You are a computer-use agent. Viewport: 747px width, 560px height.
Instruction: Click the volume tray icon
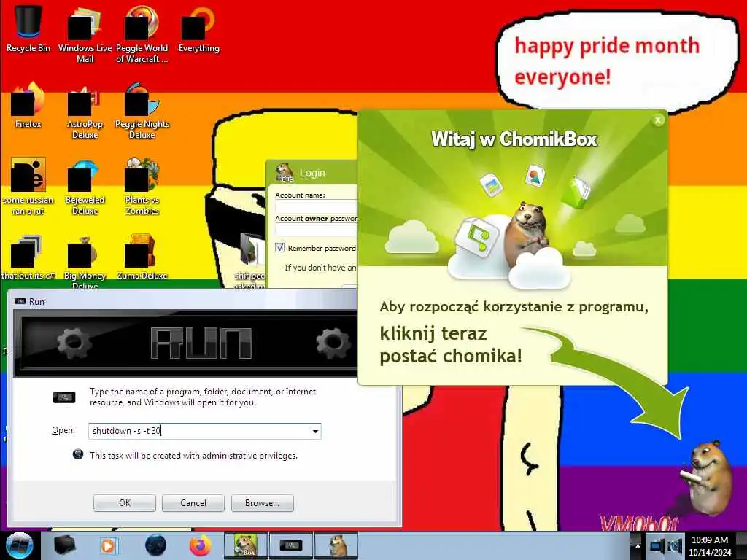click(675, 545)
